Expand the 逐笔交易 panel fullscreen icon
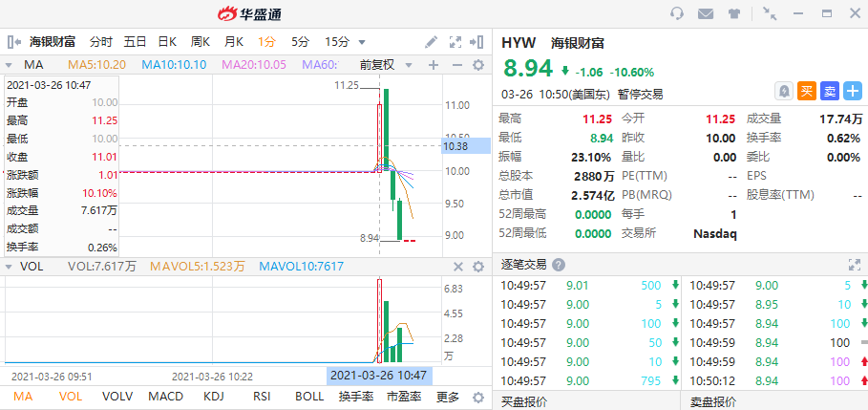868x410 pixels. (x=855, y=265)
